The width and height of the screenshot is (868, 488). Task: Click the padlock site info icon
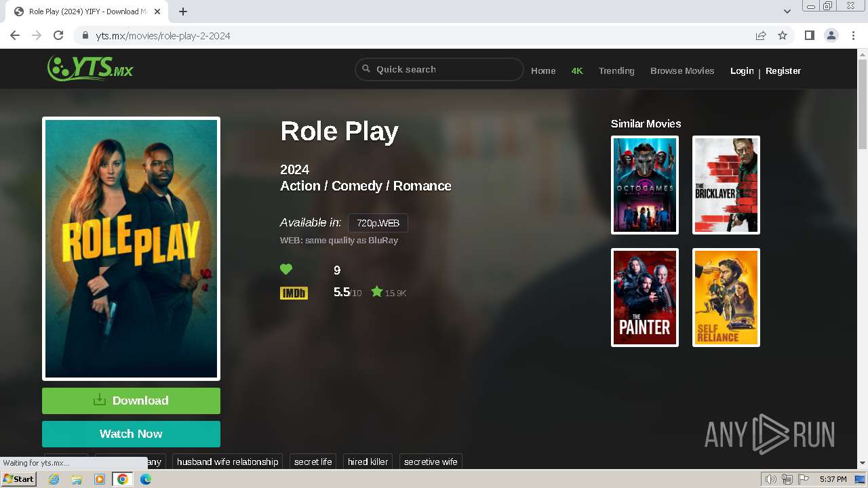(x=85, y=36)
